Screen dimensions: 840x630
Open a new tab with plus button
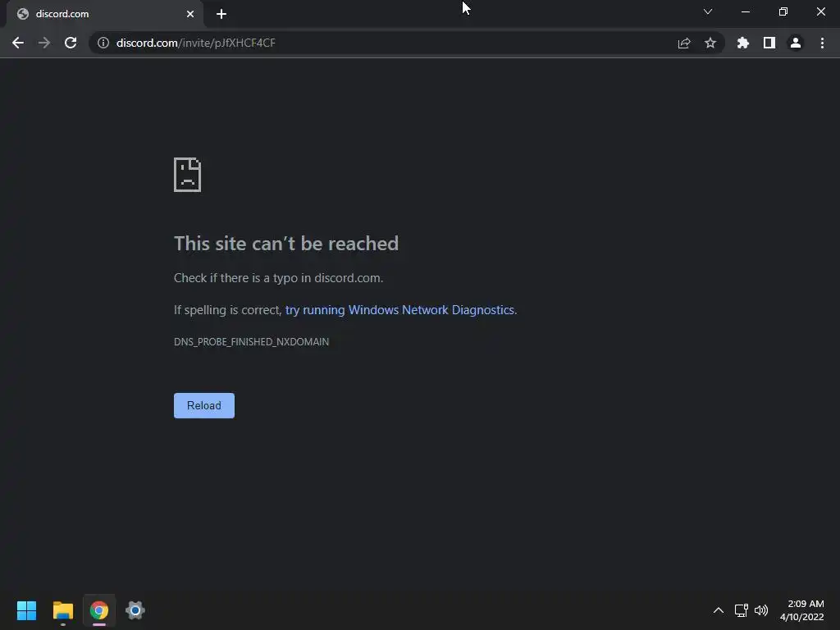(221, 14)
